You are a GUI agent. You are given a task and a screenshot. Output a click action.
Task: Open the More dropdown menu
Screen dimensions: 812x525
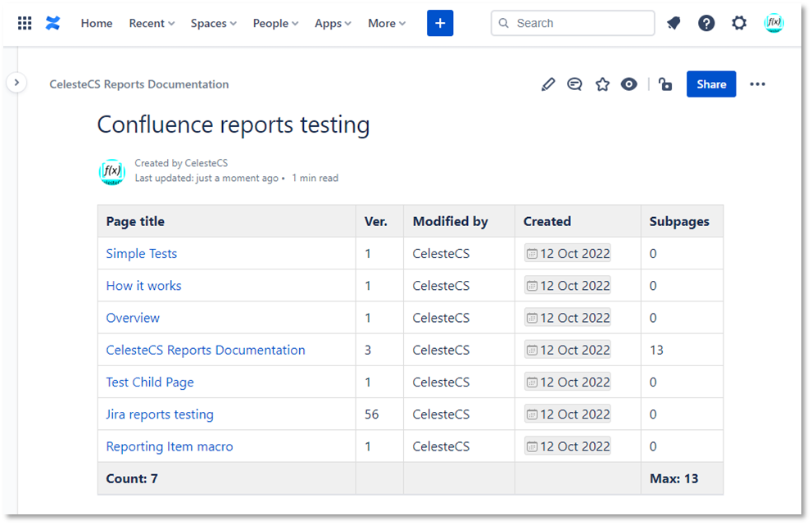coord(387,23)
